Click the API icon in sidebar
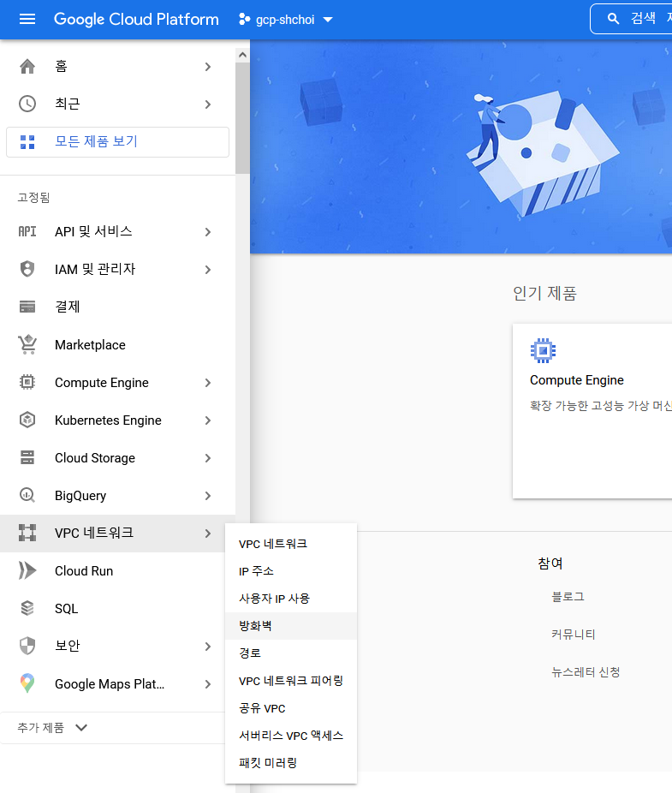The height and width of the screenshot is (793, 672). 27,231
